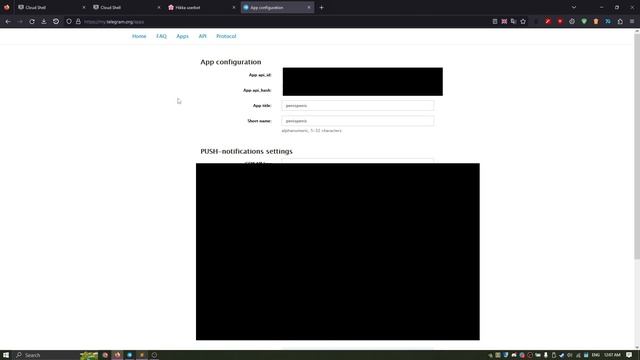Close the App configuration tab
Image resolution: width=640 pixels, height=360 pixels.
309,7
